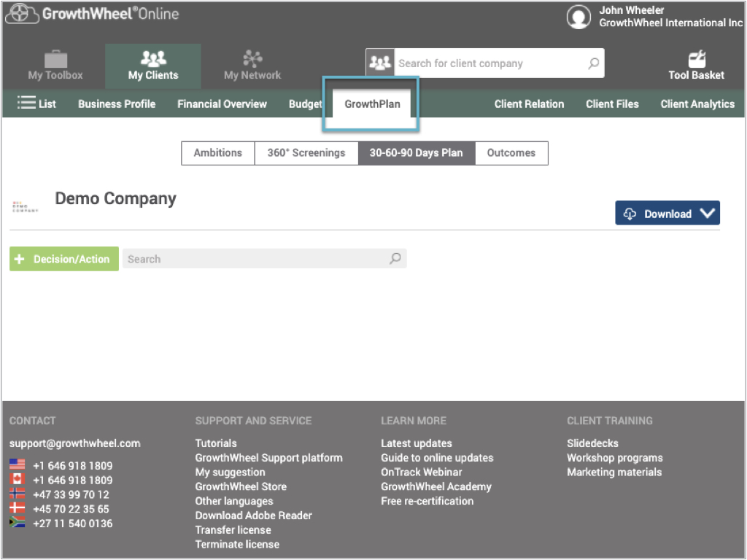Click the Terminate license link
Screen dimensions: 747x560
point(237,544)
